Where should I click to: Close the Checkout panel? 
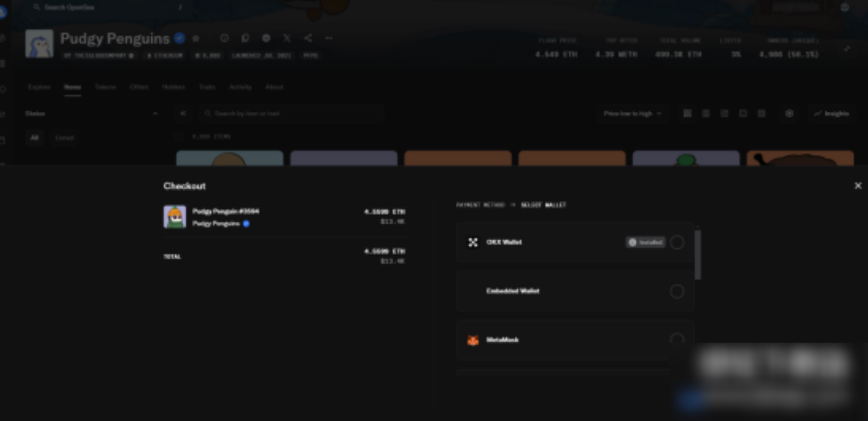click(857, 186)
